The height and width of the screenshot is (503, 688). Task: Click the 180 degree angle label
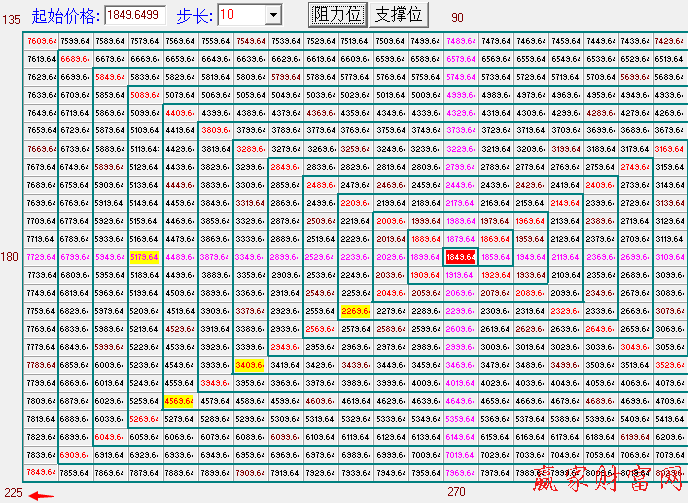(11, 257)
